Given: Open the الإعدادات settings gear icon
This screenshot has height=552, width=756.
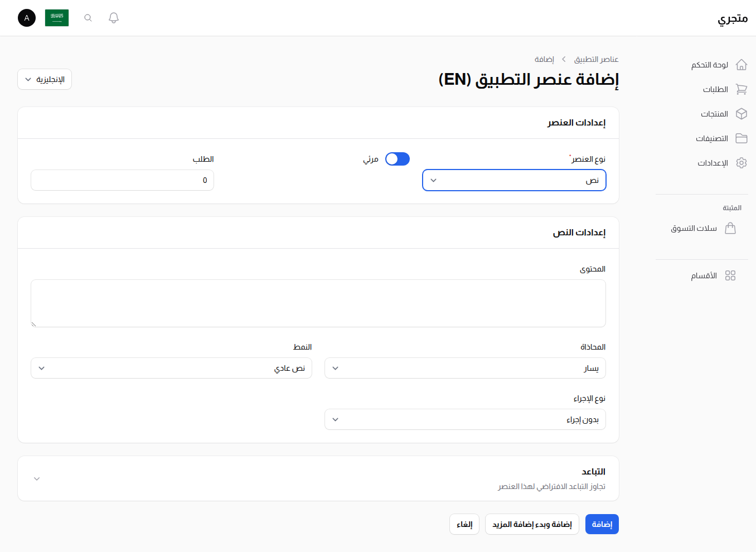Looking at the screenshot, I should (742, 163).
